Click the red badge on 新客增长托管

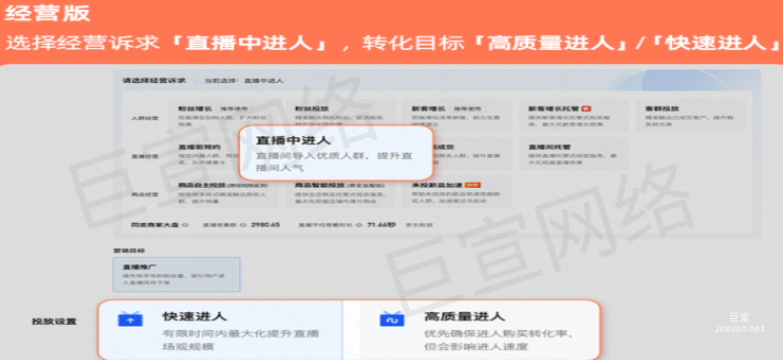587,108
